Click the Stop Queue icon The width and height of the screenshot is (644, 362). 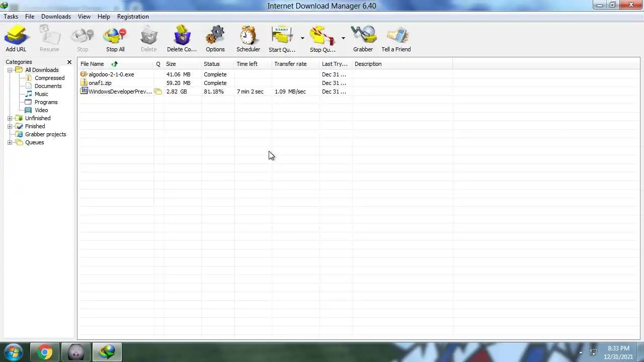pyautogui.click(x=323, y=39)
